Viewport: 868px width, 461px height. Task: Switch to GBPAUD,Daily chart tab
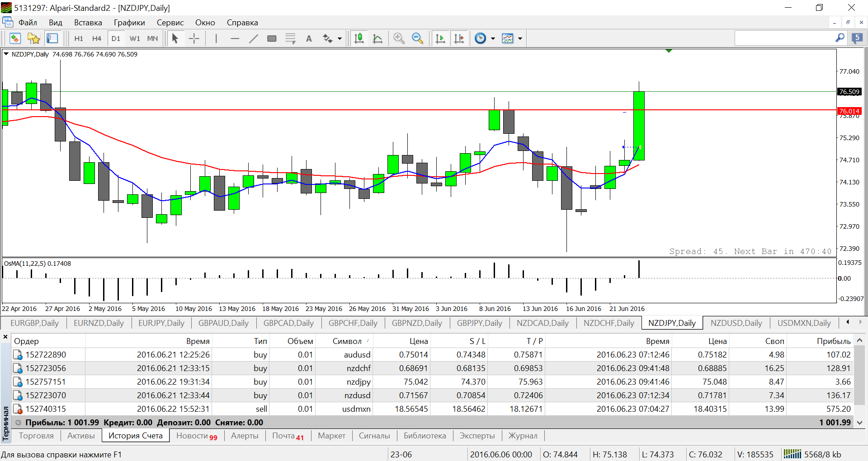pos(223,323)
